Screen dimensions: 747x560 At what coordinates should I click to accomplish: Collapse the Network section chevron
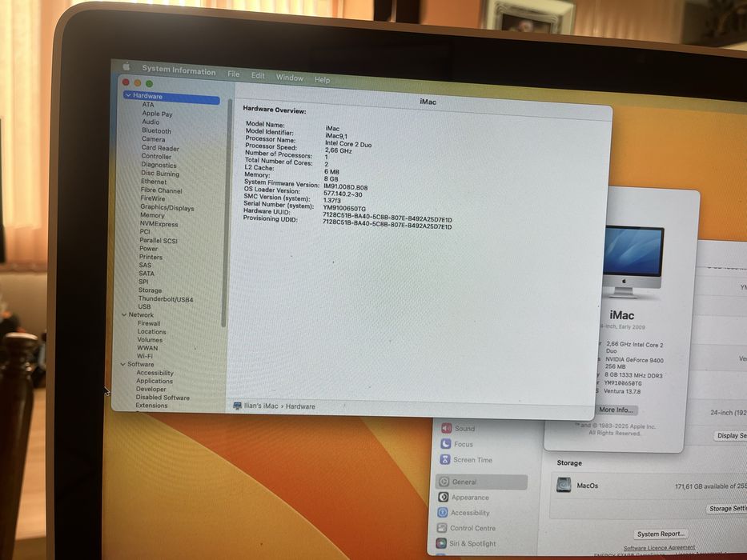click(124, 314)
